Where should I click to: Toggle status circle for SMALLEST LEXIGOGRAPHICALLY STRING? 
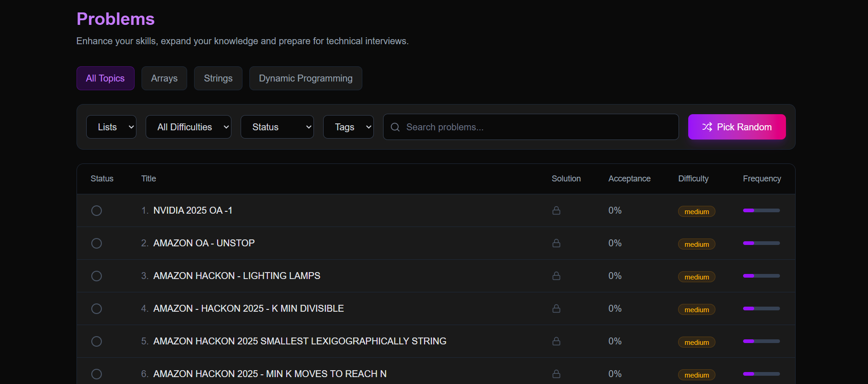pyautogui.click(x=96, y=341)
